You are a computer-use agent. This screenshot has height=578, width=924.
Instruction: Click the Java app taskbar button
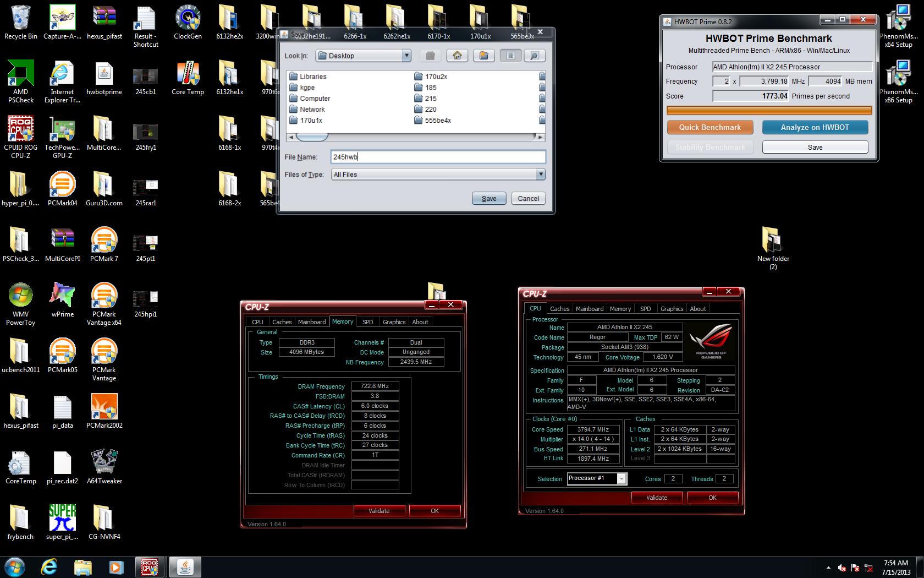(x=185, y=567)
